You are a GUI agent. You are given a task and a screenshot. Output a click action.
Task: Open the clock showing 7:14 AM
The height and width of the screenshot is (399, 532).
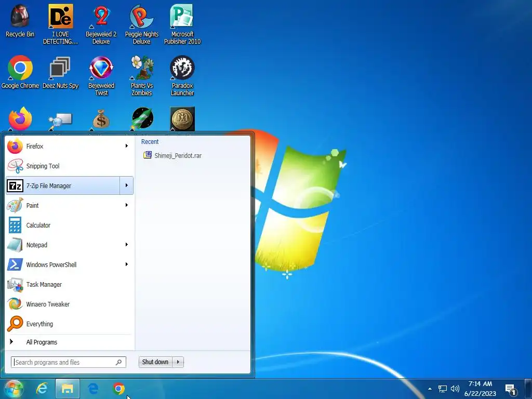[x=480, y=389]
